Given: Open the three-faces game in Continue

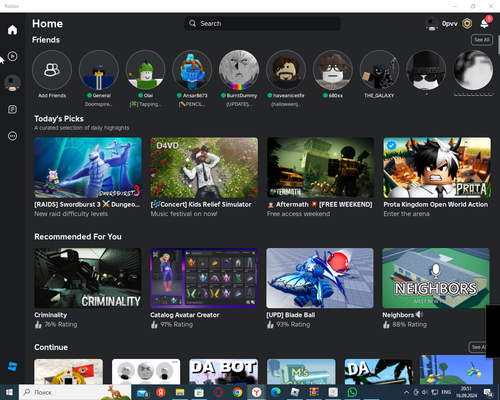Looking at the screenshot, I should pos(146,371).
